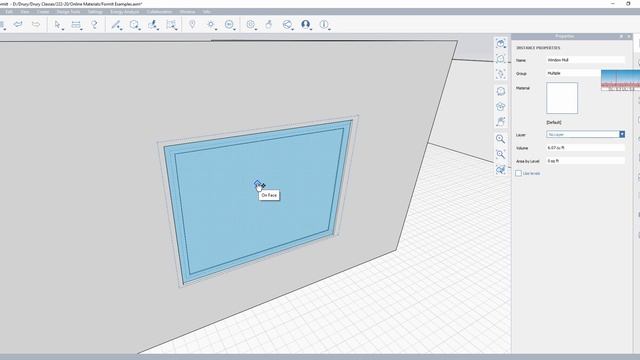Open the Line tool dropdown arrow
The width and height of the screenshot is (640, 360).
coord(121,29)
